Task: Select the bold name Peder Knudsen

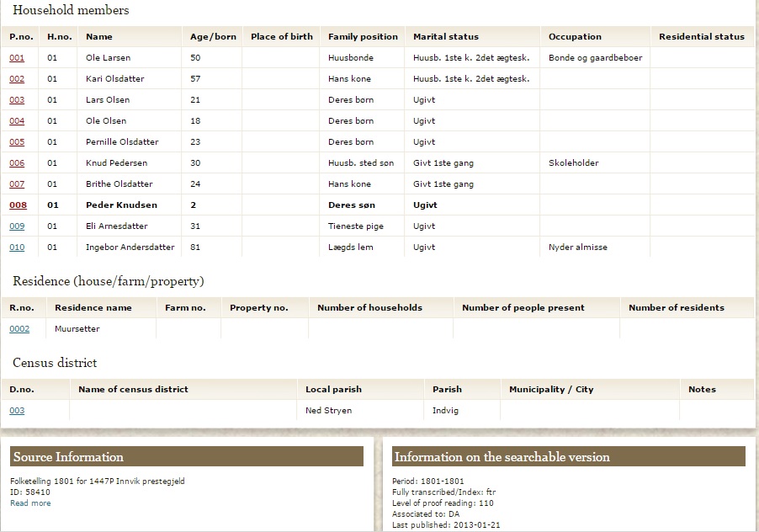Action: (x=121, y=205)
